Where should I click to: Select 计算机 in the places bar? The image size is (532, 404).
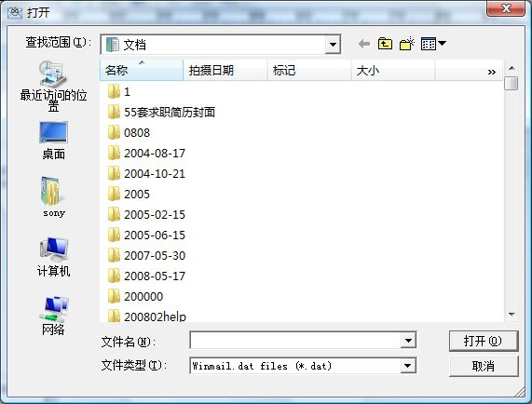tap(54, 258)
